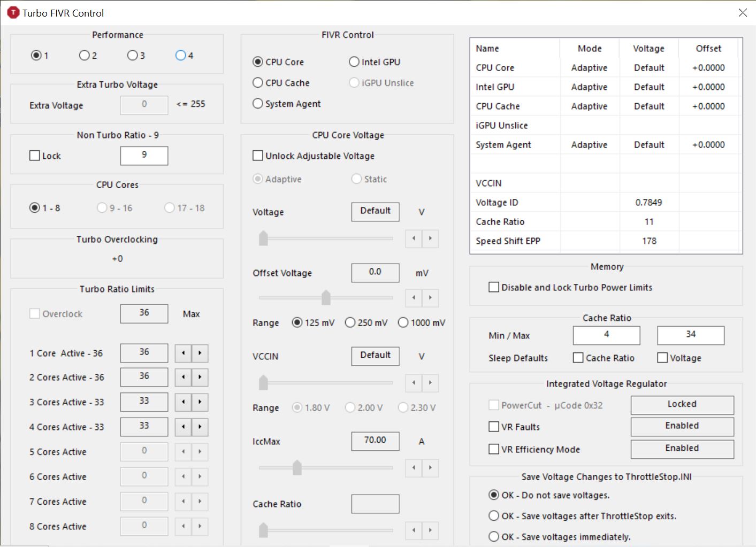Click the Offset column header
Viewport: 756px width, 547px height.
pos(708,48)
